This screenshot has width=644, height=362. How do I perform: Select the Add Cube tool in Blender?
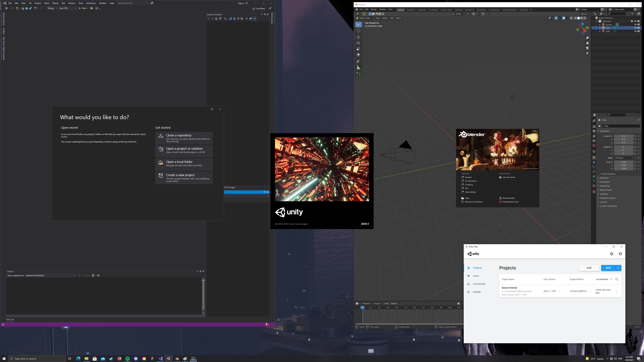coord(358,74)
